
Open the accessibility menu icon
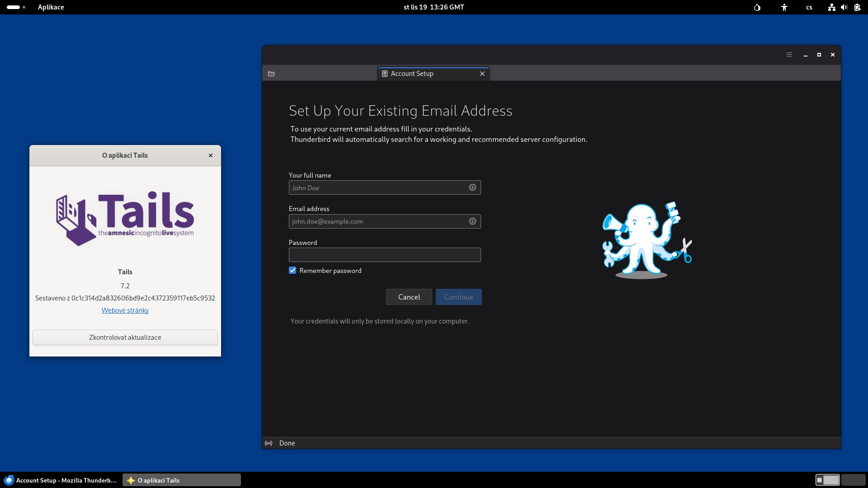[784, 7]
